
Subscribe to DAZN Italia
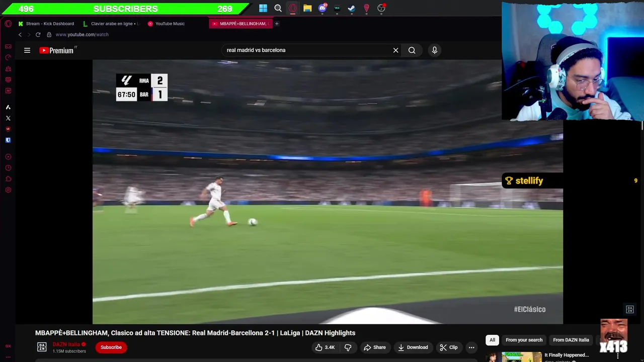tap(111, 347)
